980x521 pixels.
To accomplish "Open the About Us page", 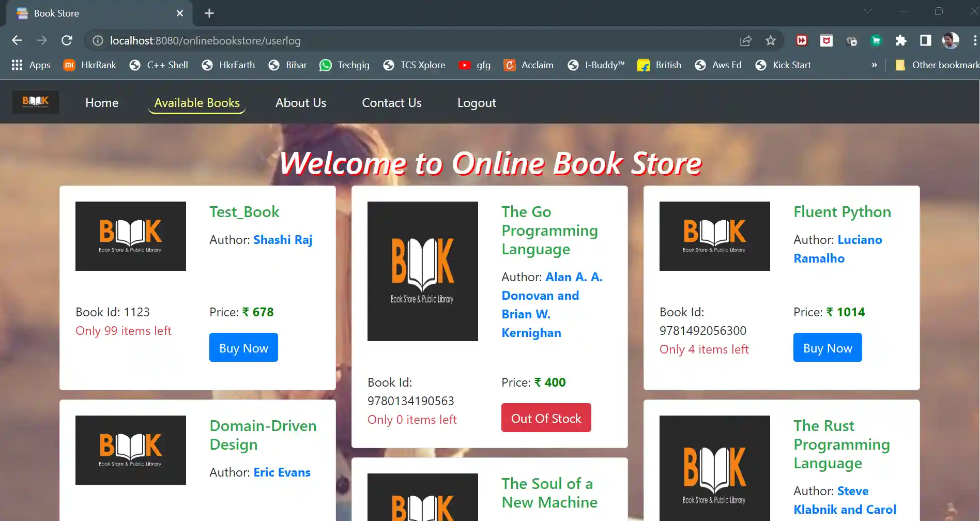I will point(301,103).
